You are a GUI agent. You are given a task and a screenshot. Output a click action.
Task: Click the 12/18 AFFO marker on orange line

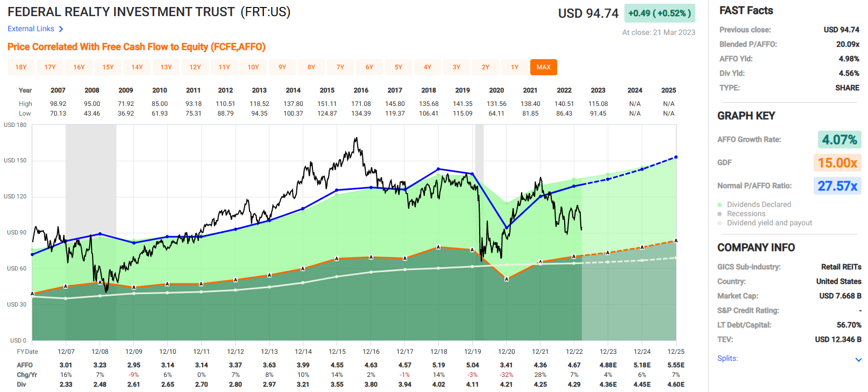pyautogui.click(x=438, y=247)
